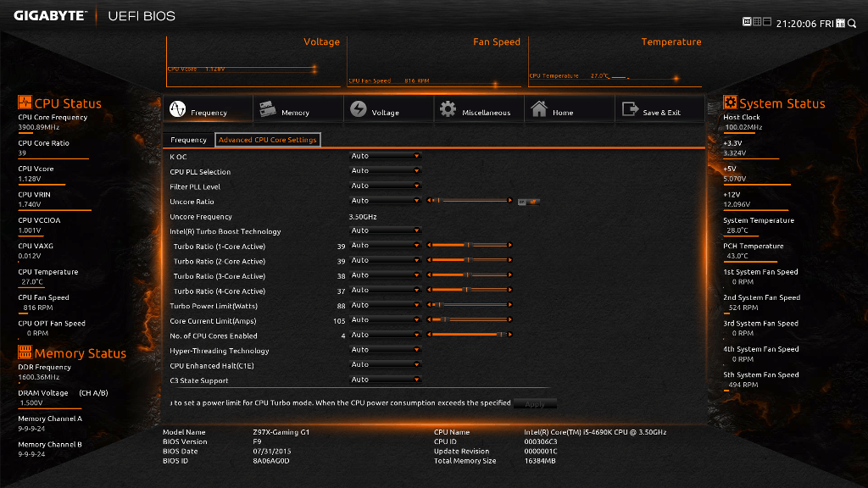Click the Turbo Power Limit slider track
The height and width of the screenshot is (488, 868).
(470, 305)
